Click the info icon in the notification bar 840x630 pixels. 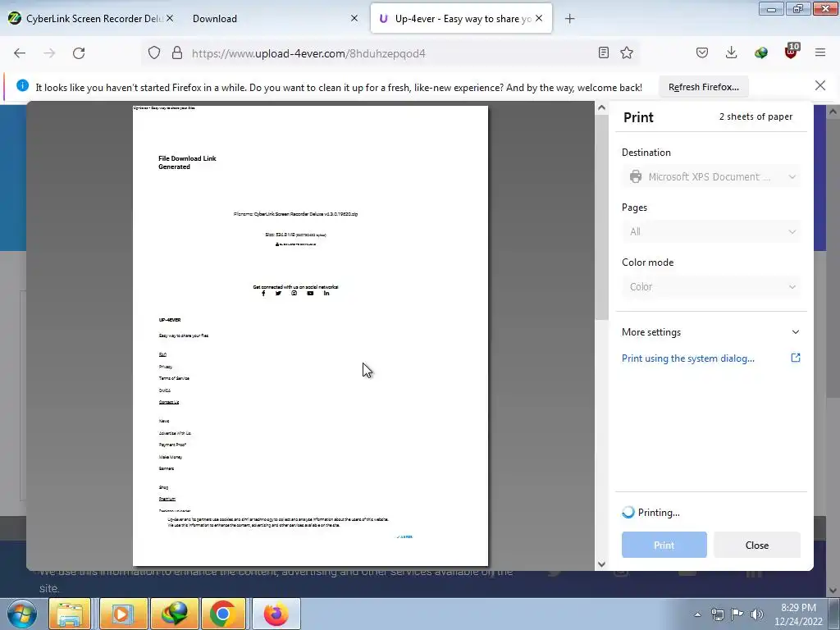pyautogui.click(x=22, y=85)
